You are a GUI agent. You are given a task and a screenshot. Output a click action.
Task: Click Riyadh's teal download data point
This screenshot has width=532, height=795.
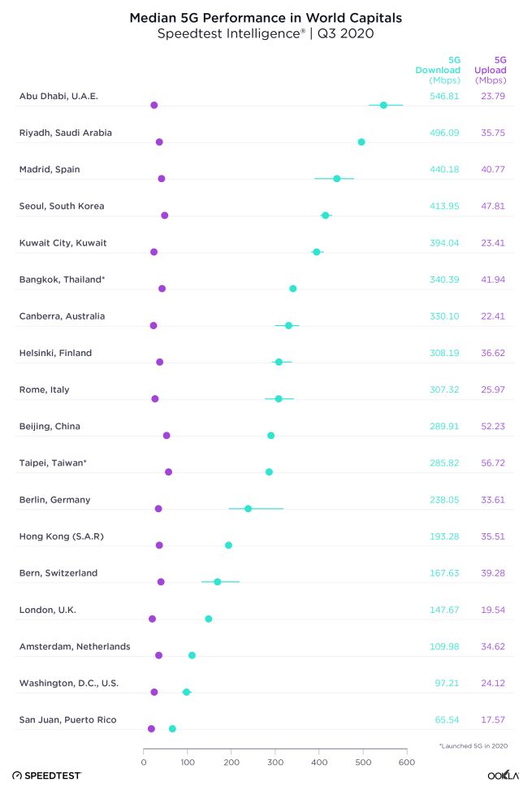(x=361, y=142)
